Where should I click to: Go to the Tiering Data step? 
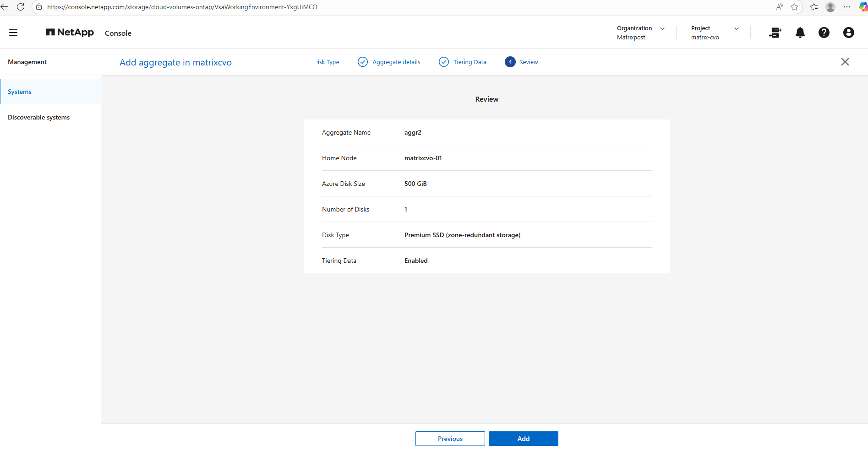point(469,62)
